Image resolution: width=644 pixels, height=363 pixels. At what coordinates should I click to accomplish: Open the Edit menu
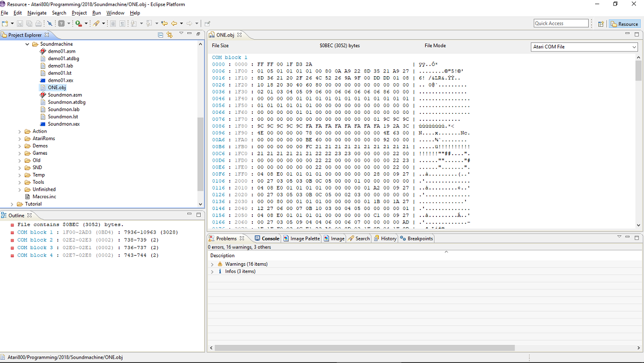18,13
